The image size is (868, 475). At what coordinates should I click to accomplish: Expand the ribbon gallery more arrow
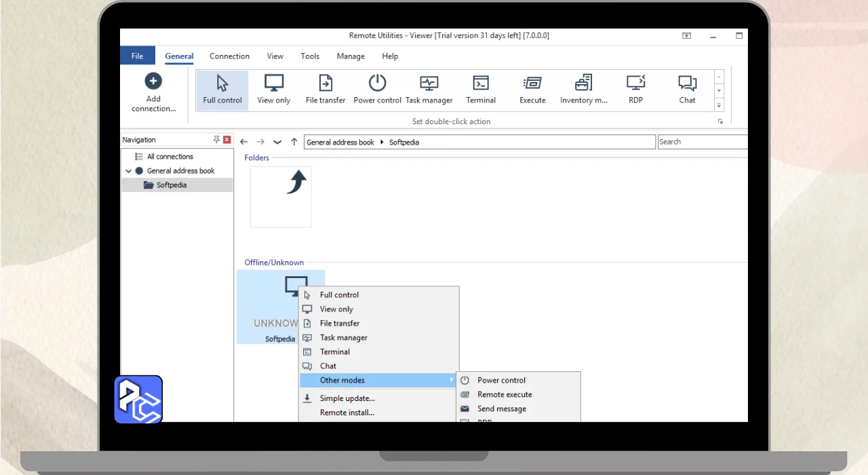(719, 105)
